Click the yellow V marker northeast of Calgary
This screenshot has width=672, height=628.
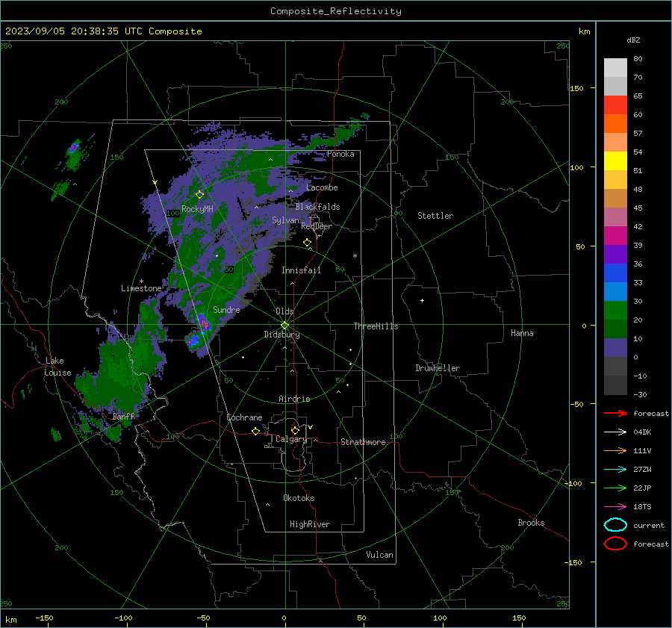pyautogui.click(x=311, y=427)
